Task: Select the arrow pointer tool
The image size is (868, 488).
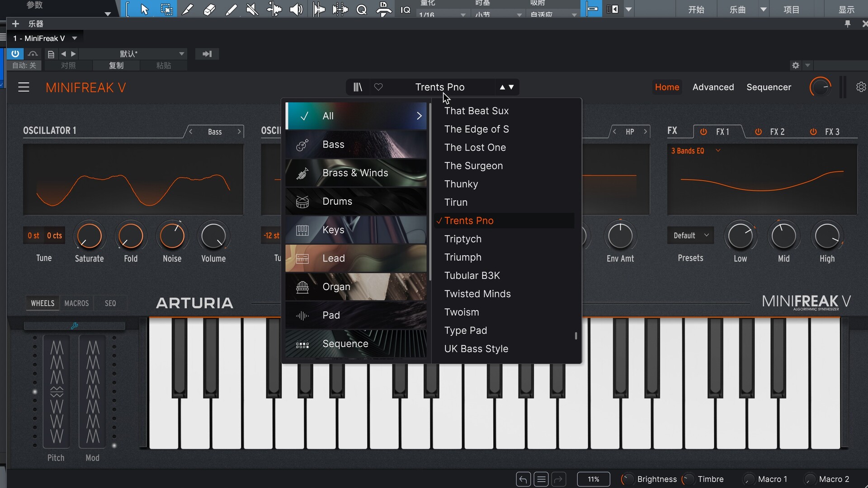Action: pyautogui.click(x=145, y=9)
